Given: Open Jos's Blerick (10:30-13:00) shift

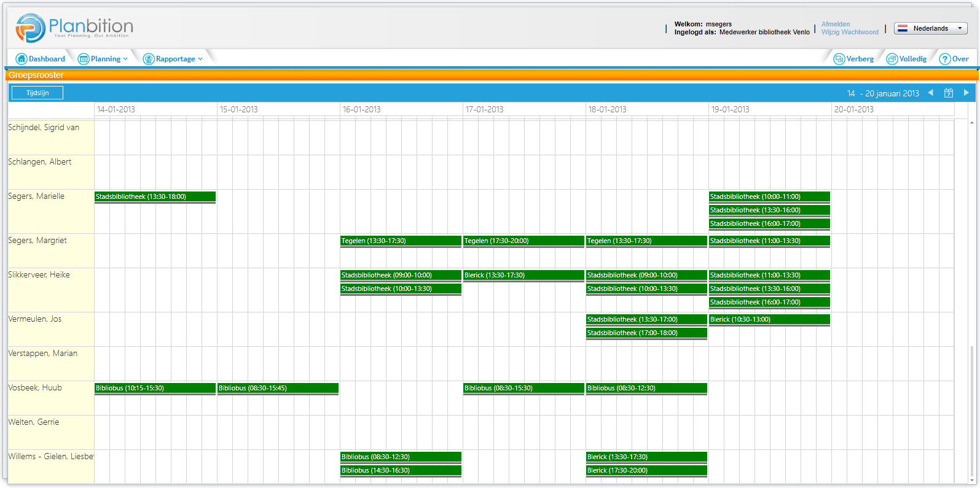Looking at the screenshot, I should [x=769, y=320].
